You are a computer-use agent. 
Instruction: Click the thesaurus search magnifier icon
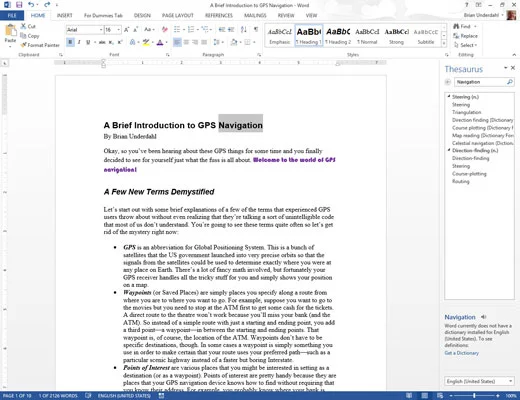pyautogui.click(x=510, y=82)
